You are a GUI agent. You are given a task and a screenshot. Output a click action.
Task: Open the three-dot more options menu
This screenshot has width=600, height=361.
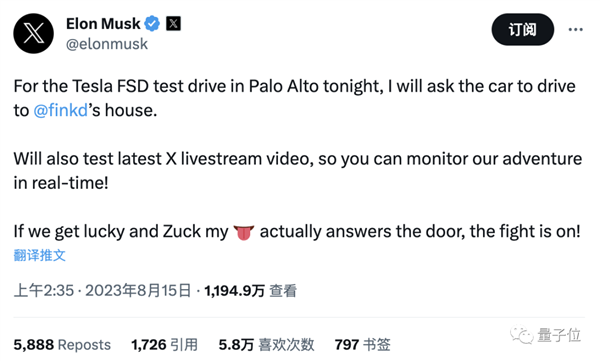(576, 29)
